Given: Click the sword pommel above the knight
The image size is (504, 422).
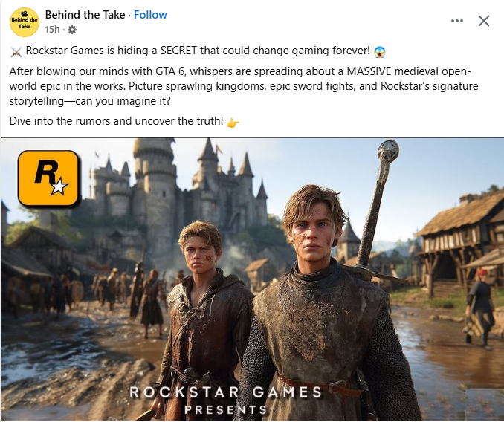Looking at the screenshot, I should 388,150.
